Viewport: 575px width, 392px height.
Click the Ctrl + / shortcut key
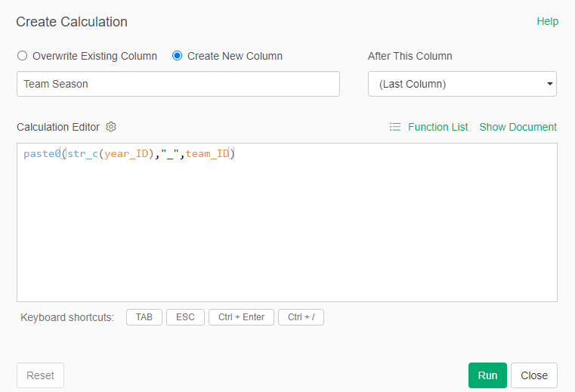tap(301, 317)
